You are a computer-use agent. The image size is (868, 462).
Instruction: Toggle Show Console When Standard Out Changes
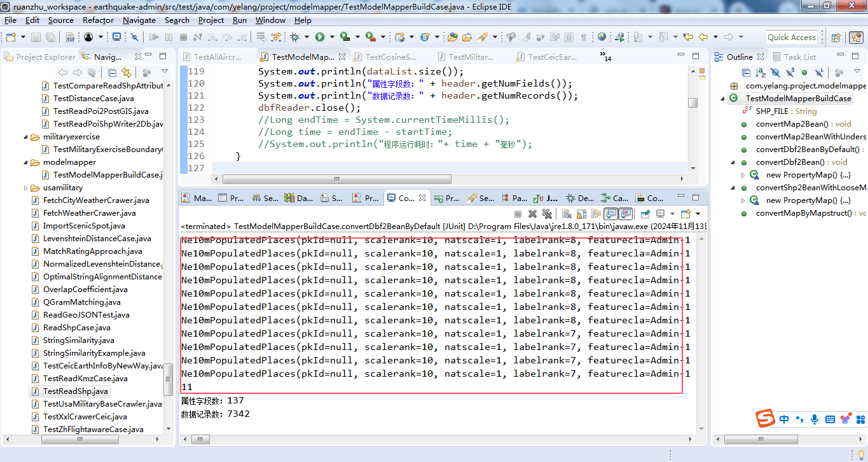click(x=611, y=214)
